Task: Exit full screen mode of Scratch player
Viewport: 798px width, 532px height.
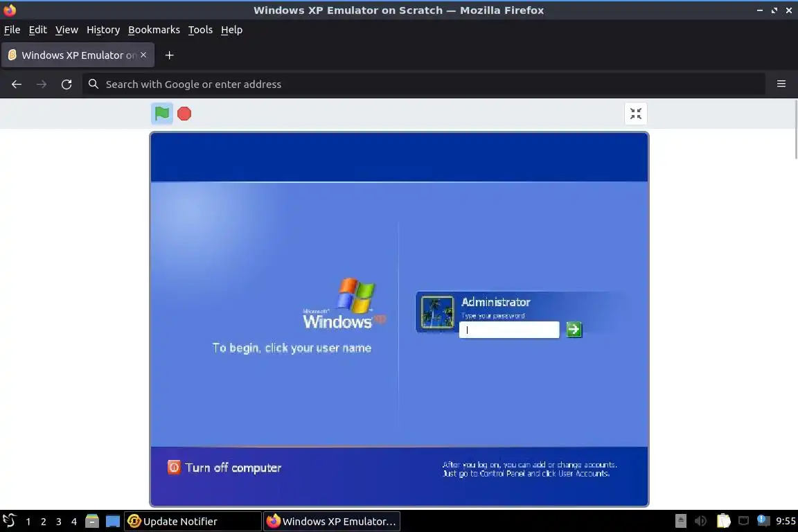Action: [x=636, y=114]
